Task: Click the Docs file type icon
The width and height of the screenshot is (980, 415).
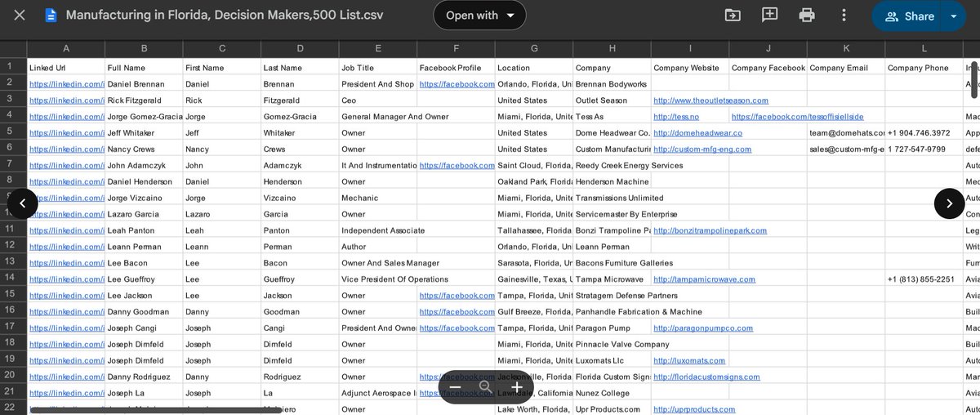Action: 51,16
